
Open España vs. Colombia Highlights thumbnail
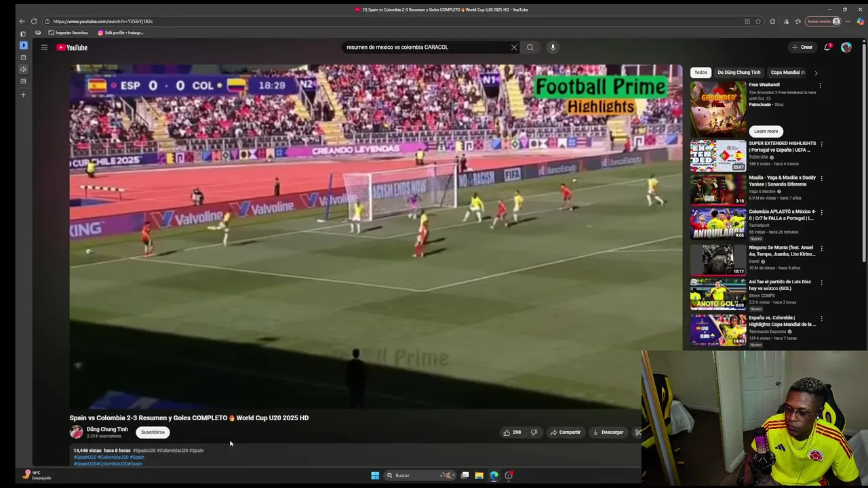[x=718, y=329]
